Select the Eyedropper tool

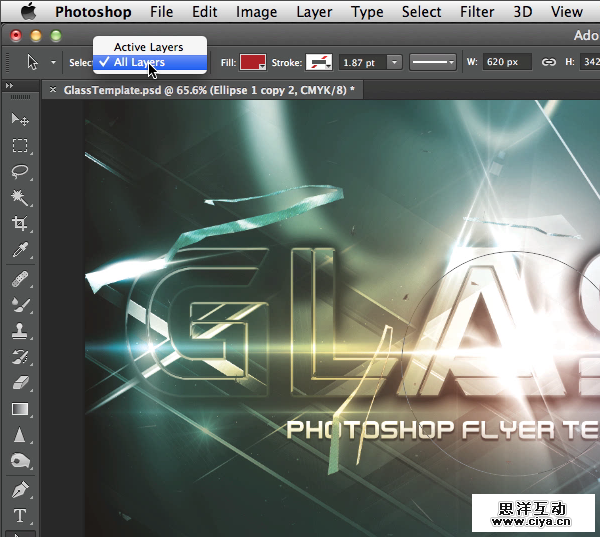(20, 250)
